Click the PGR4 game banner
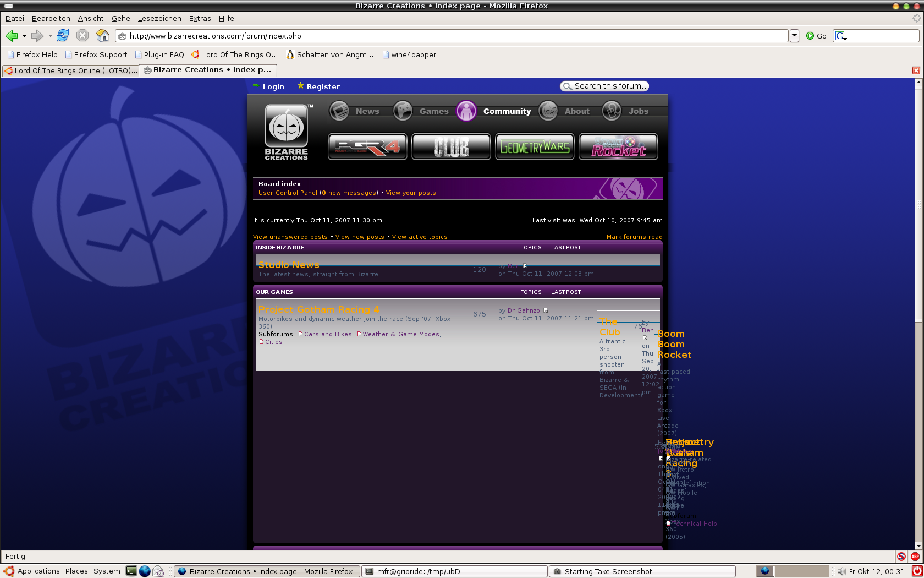 [367, 147]
